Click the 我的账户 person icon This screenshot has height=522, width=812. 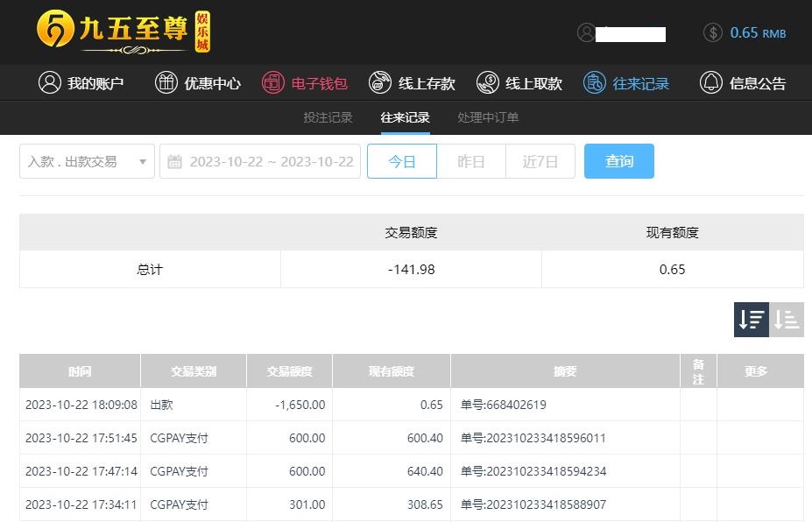[50, 83]
